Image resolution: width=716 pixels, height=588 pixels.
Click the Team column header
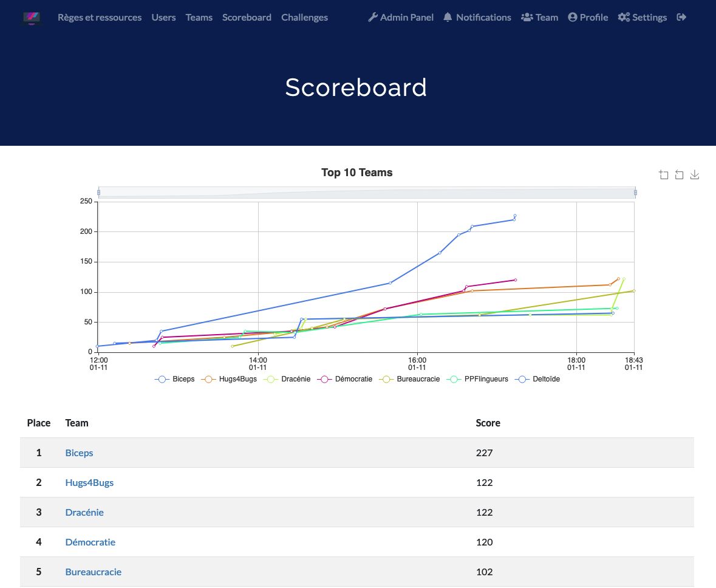click(77, 423)
